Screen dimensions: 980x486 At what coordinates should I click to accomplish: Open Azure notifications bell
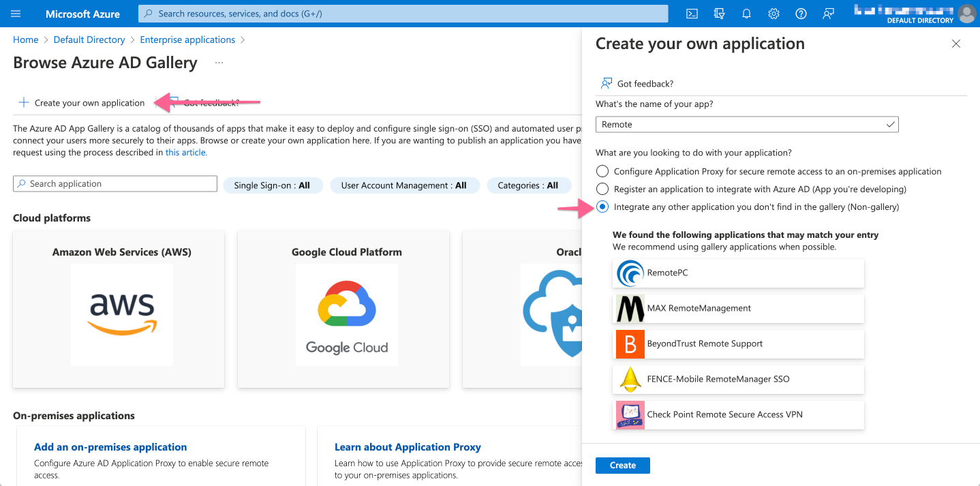pyautogui.click(x=746, y=14)
